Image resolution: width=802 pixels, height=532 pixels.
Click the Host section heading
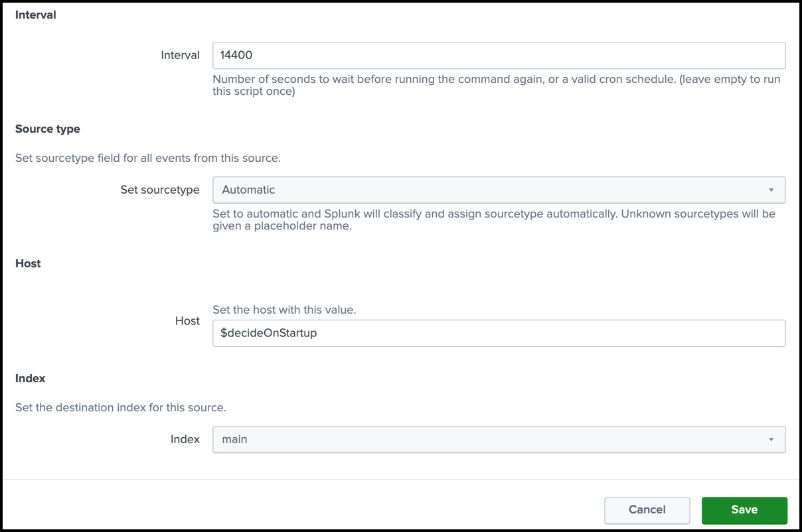(x=28, y=263)
